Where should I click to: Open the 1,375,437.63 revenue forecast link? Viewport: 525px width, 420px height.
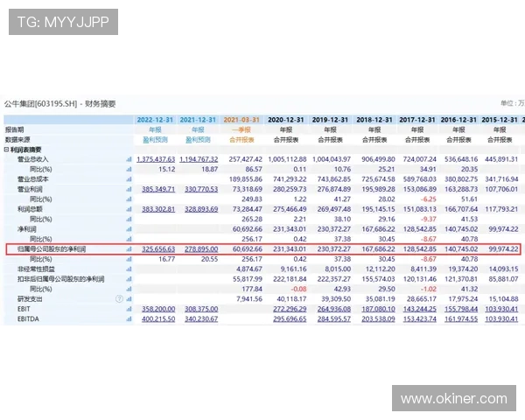[157, 159]
